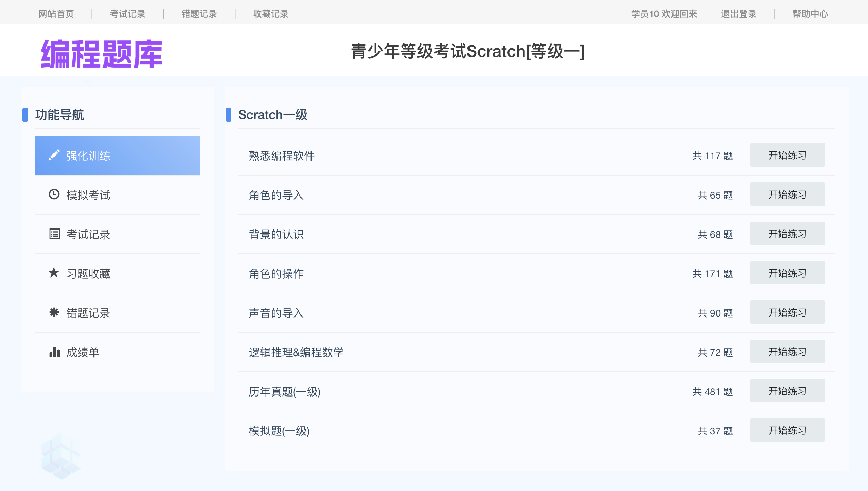Select 强化训练 in the sidebar
The height and width of the screenshot is (491, 868).
tap(118, 156)
